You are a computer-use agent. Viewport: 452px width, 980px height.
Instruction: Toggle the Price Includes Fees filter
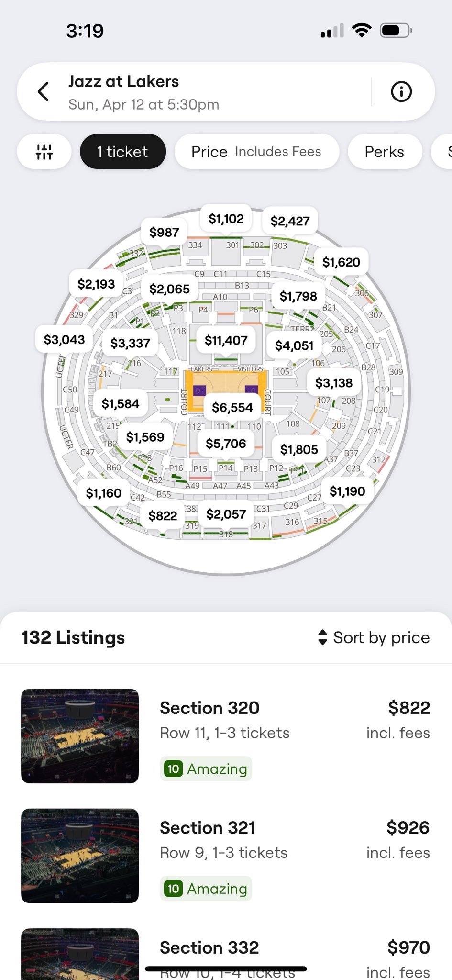(256, 152)
